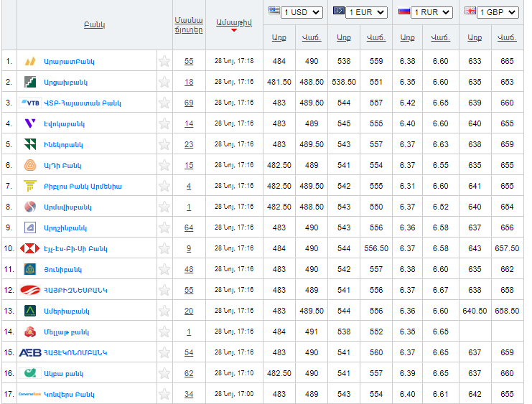This screenshot has height=404, width=532.
Task: Click the HSBC red hexagon logo
Action: [x=30, y=248]
